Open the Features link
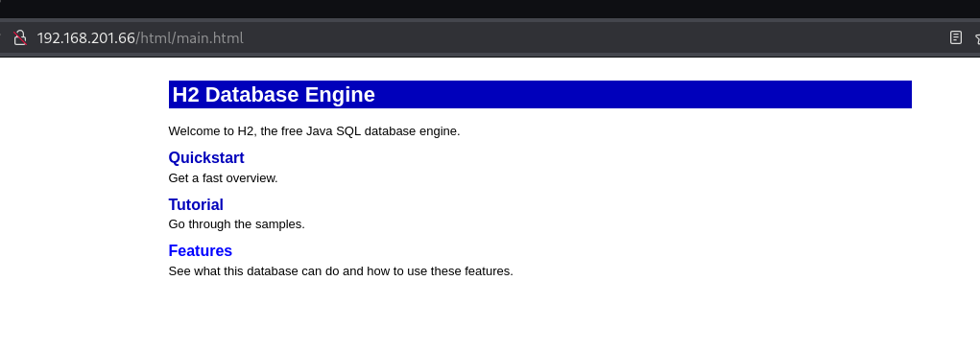The height and width of the screenshot is (351, 980). pyautogui.click(x=200, y=250)
